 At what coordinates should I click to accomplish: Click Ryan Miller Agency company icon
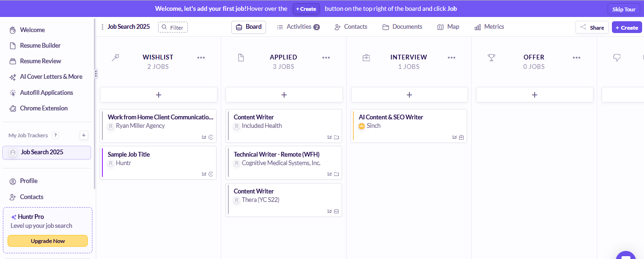[x=111, y=126]
